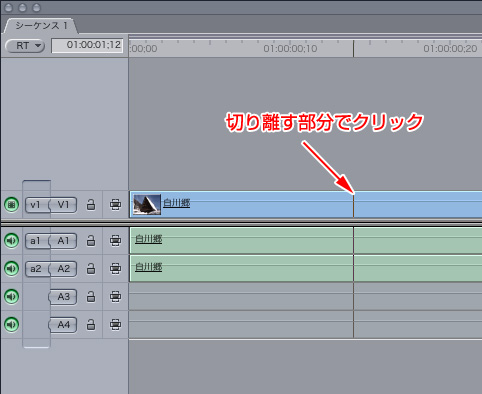Lock the A1 audio track
Image resolution: width=482 pixels, height=394 pixels.
pos(91,241)
